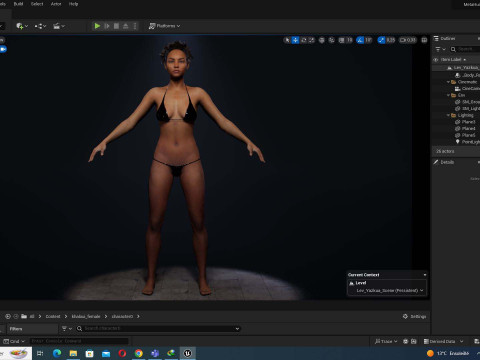
Task: Sort the Outliner by Item Label column
Action: pyautogui.click(x=453, y=60)
